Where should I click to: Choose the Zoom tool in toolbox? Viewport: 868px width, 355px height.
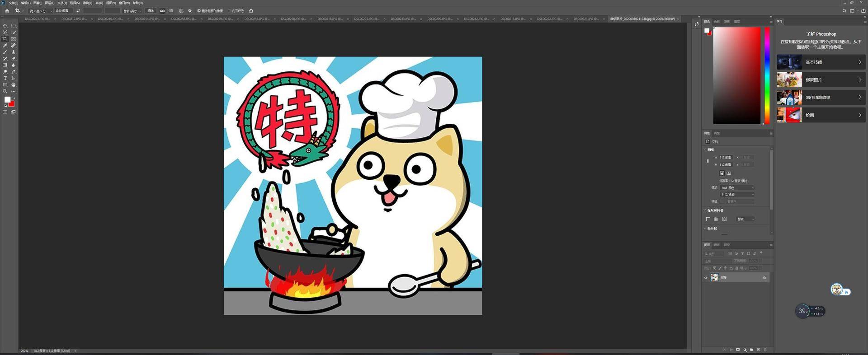pos(5,92)
